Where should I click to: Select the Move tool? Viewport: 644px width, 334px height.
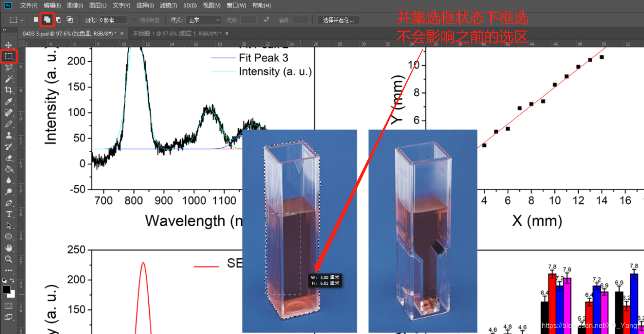(x=8, y=45)
